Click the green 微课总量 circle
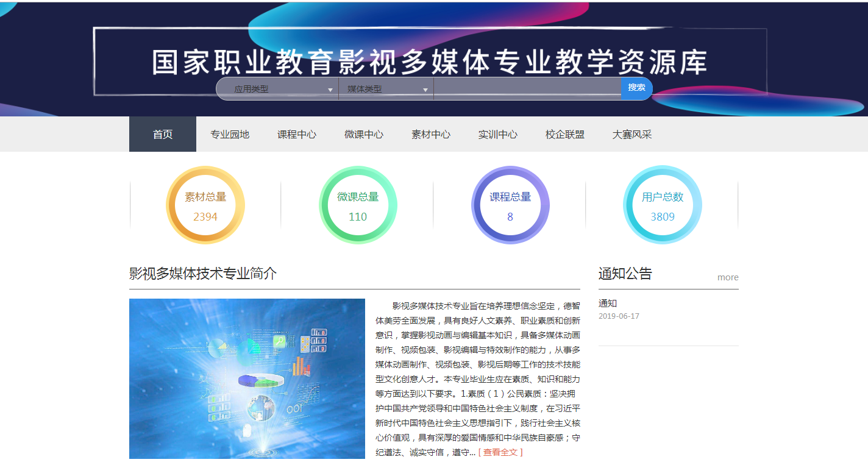Image resolution: width=868 pixels, height=465 pixels. pos(358,205)
